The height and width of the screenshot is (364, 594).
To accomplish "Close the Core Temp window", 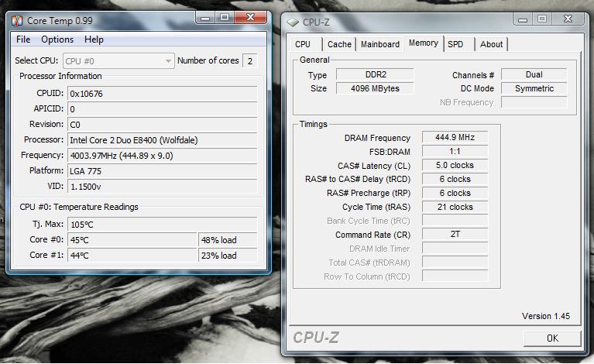I will click(x=250, y=17).
